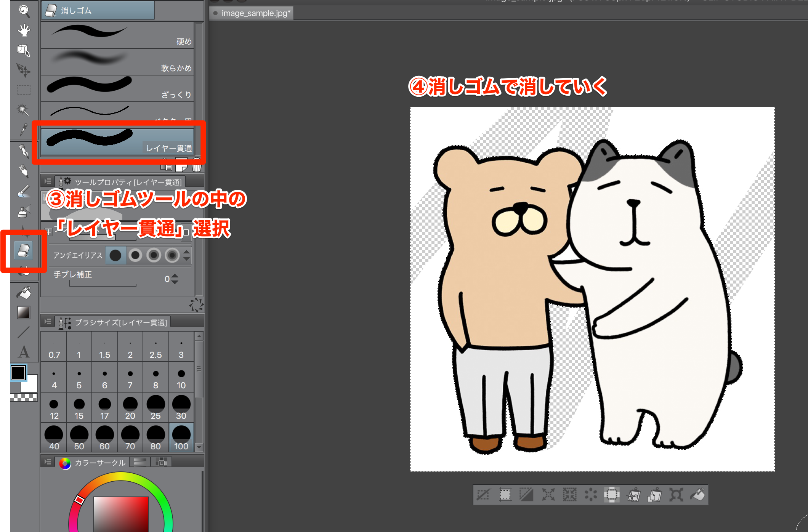Select the Brush tool
808x532 pixels.
24,191
